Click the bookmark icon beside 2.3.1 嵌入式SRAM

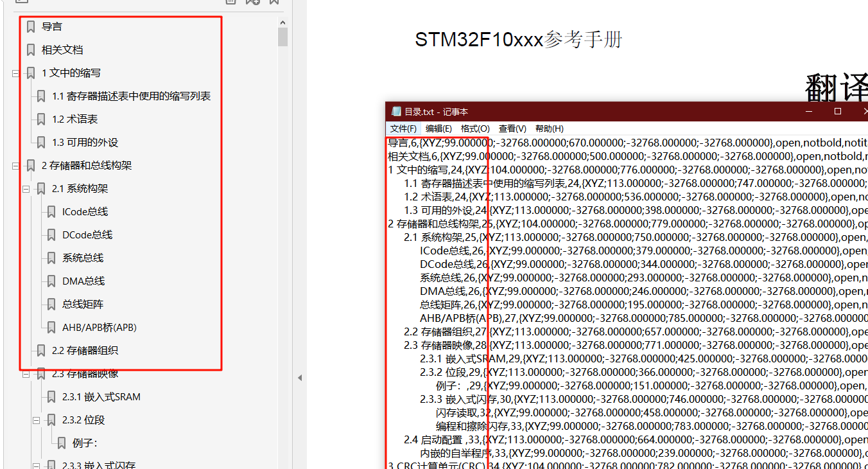tap(51, 397)
